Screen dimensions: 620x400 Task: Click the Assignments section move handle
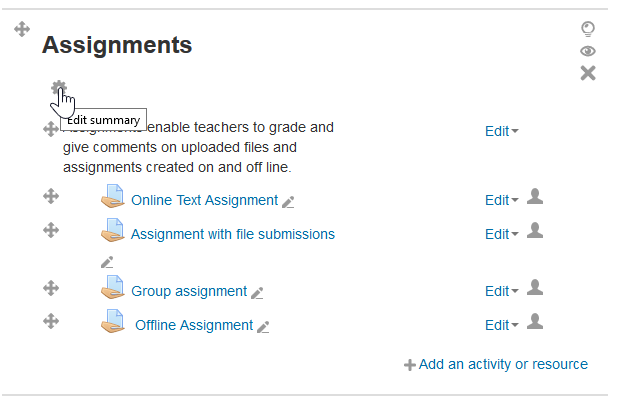click(22, 29)
